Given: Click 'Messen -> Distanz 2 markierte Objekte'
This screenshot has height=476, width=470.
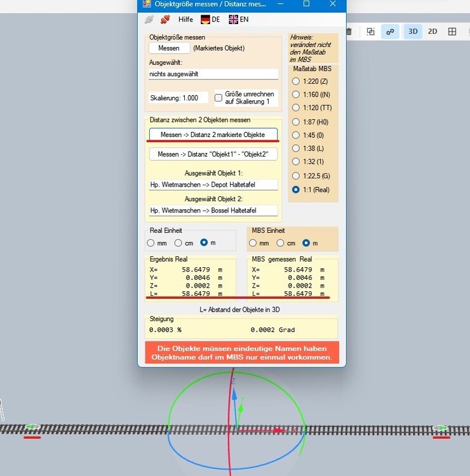Looking at the screenshot, I should click(x=213, y=135).
